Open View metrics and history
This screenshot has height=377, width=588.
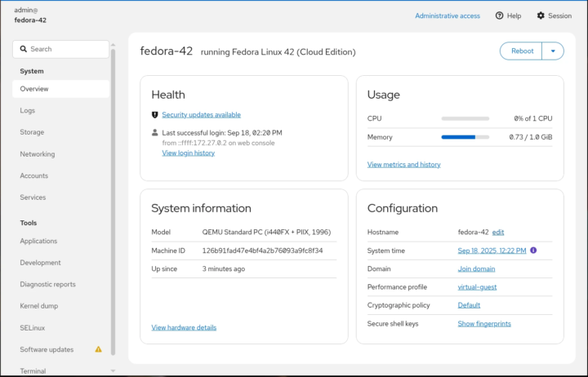(404, 165)
